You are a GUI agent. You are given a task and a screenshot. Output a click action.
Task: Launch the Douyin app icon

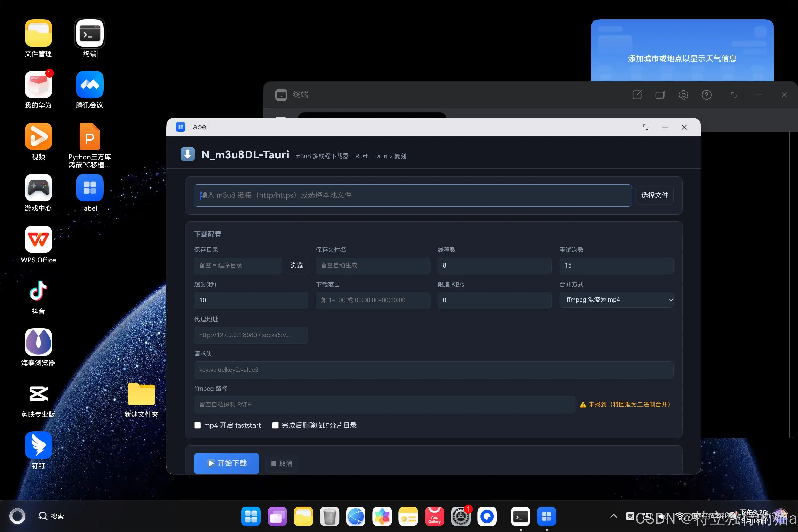[x=38, y=291]
